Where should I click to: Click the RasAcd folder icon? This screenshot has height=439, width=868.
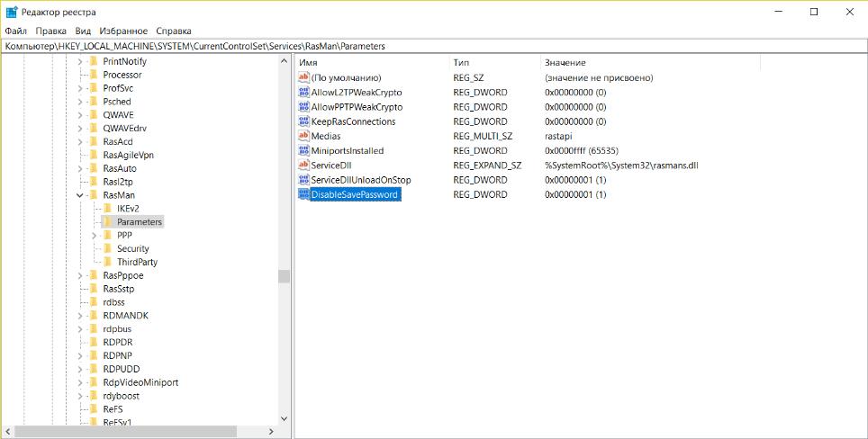(93, 141)
